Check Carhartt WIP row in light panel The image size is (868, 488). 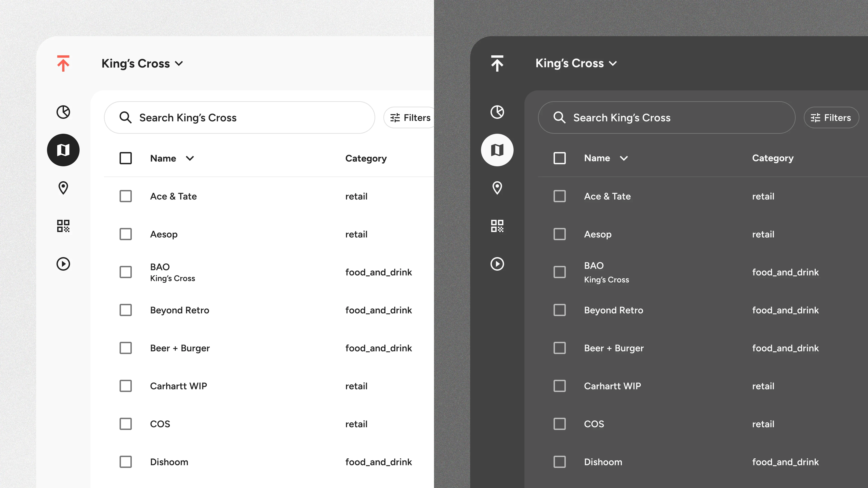[126, 386]
